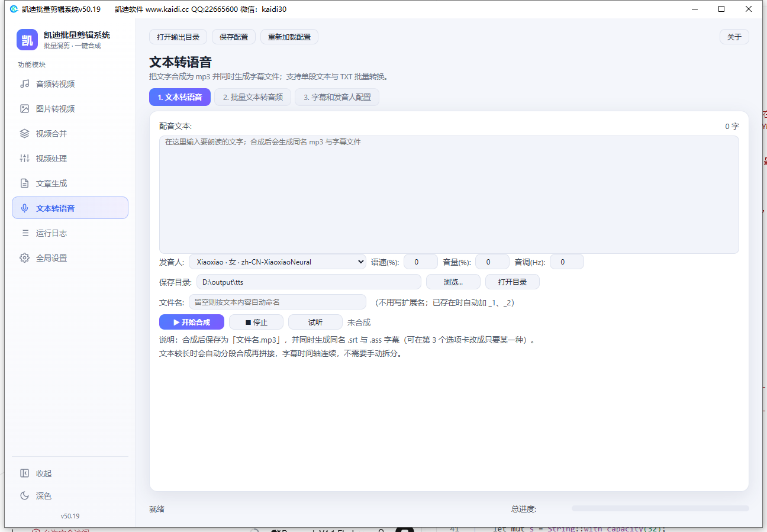The image size is (767, 532).
Task: Browse for a save folder with 浏览...
Action: pos(453,282)
